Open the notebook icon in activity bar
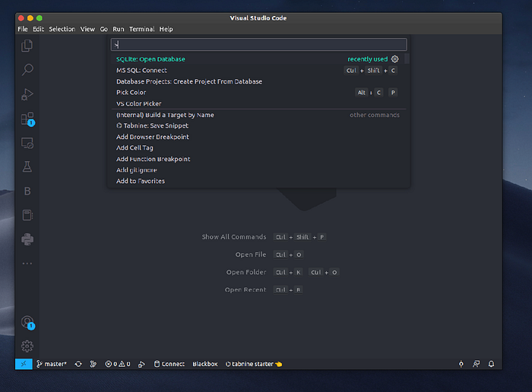This screenshot has width=532, height=392. click(27, 215)
